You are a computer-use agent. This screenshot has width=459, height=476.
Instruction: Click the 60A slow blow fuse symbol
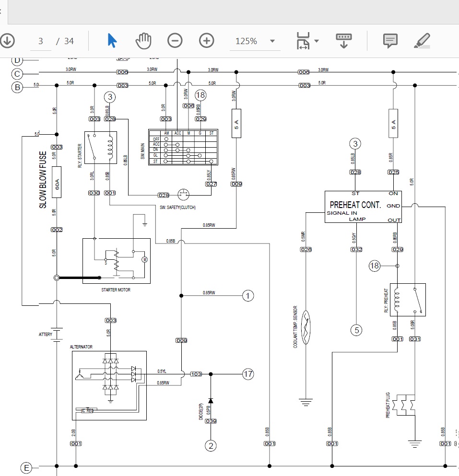coord(57,182)
